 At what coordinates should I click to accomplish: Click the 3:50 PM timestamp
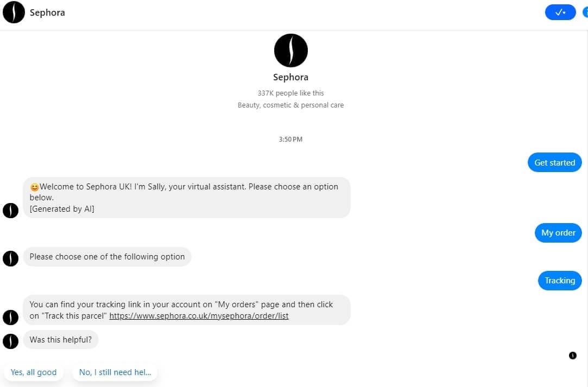coord(290,139)
